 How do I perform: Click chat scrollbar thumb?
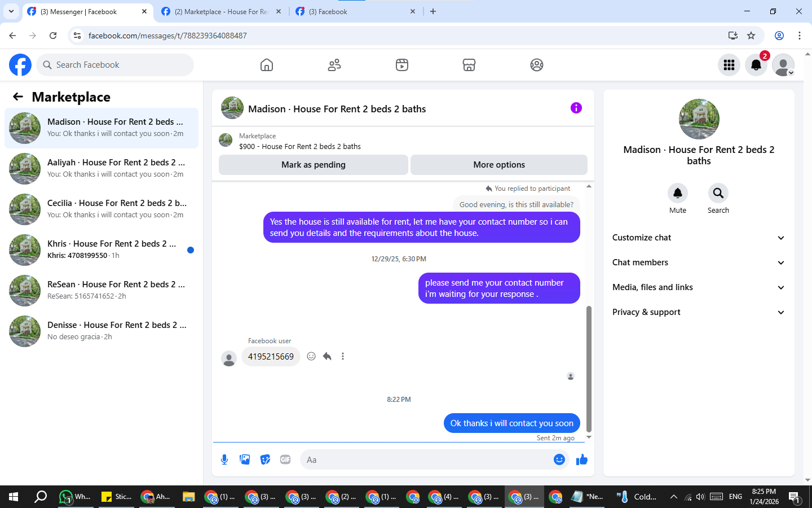point(589,369)
